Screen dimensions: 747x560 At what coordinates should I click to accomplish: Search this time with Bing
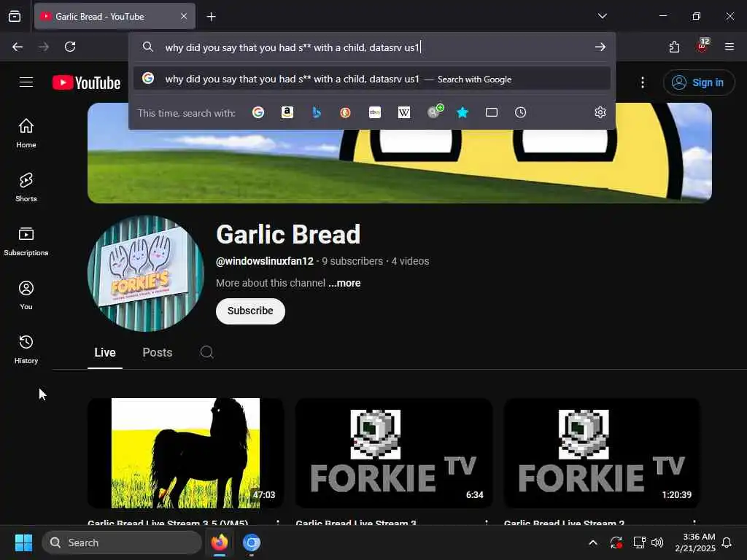pyautogui.click(x=317, y=112)
